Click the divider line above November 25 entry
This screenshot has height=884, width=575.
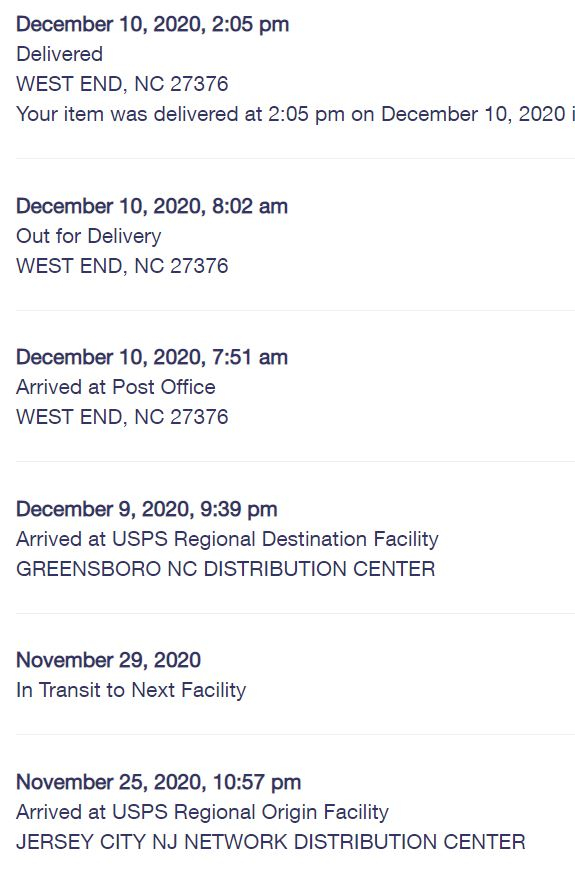(295, 734)
